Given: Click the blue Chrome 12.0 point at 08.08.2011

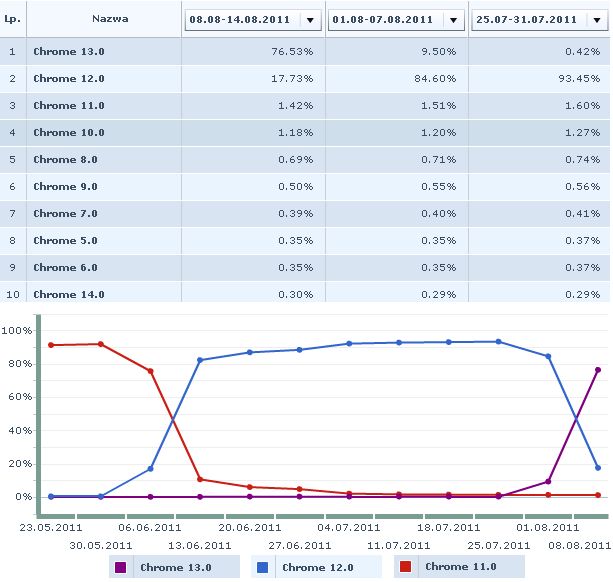Looking at the screenshot, I should pyautogui.click(x=598, y=467).
